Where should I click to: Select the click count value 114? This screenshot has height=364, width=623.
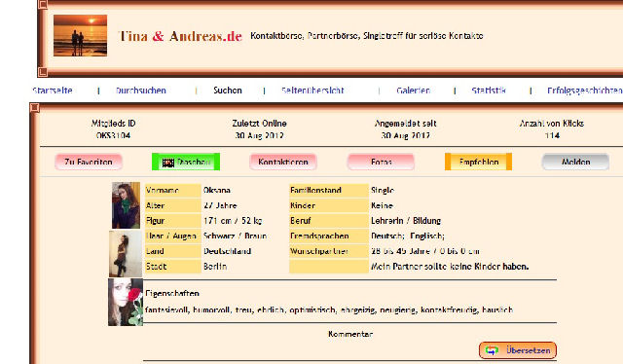click(552, 135)
